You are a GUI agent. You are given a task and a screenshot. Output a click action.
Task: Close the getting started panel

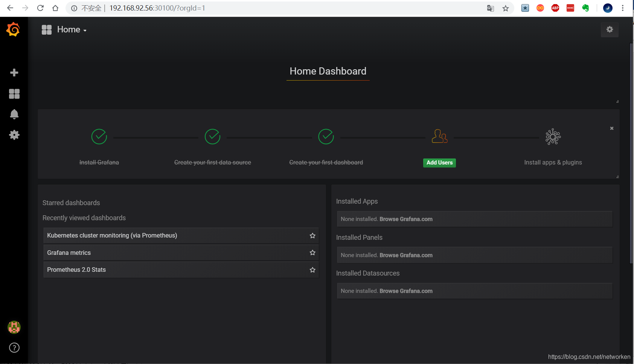(x=612, y=128)
